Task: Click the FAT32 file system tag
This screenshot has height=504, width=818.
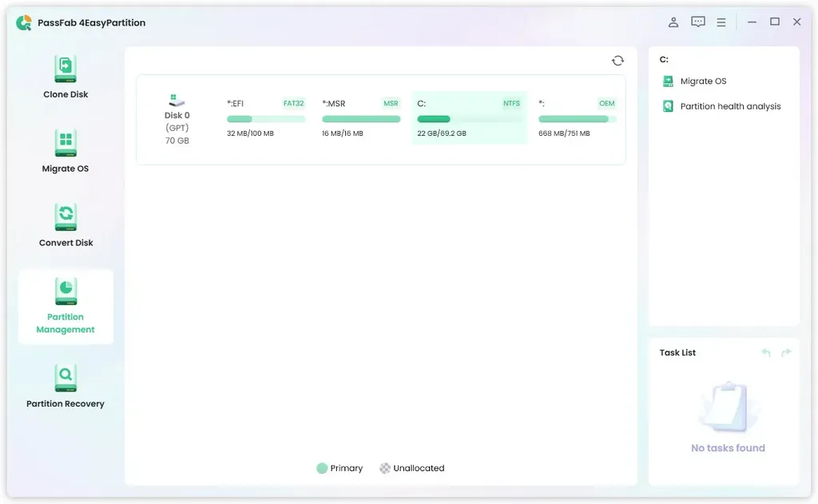Action: pyautogui.click(x=293, y=103)
